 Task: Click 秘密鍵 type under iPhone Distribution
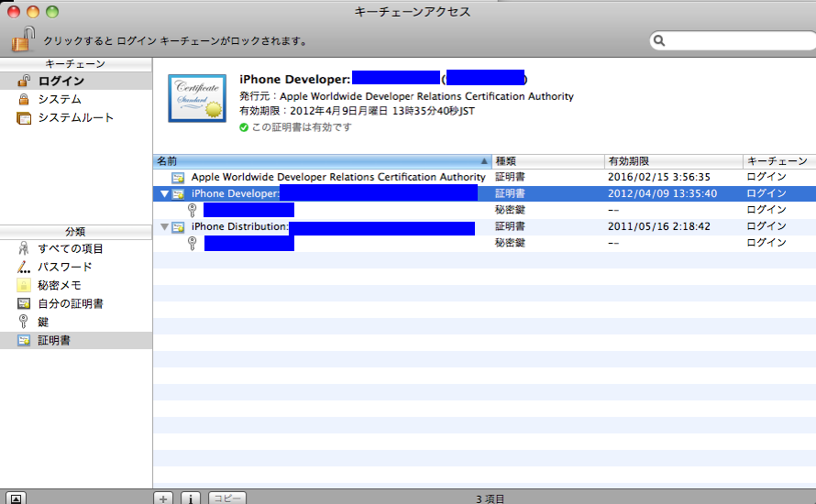[510, 242]
